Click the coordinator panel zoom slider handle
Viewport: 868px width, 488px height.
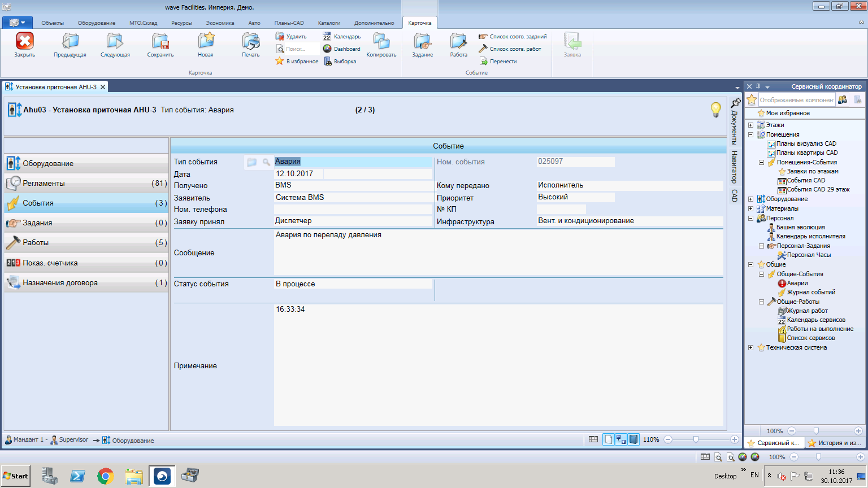click(816, 431)
